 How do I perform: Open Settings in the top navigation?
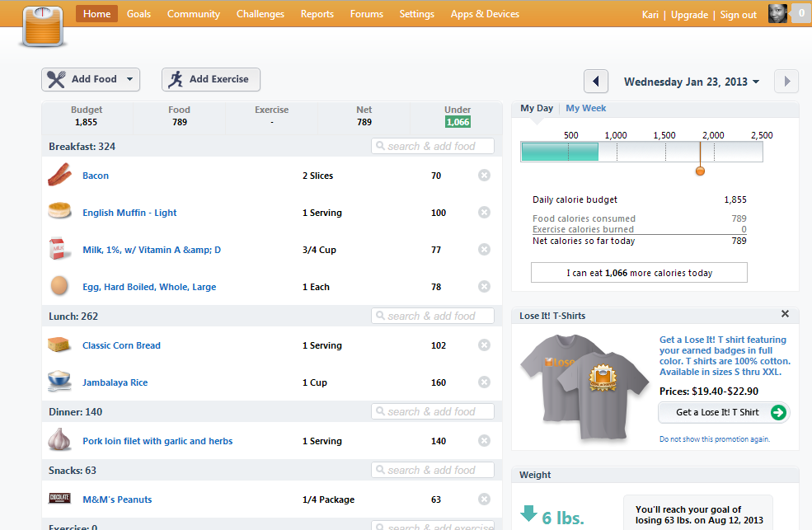click(417, 14)
